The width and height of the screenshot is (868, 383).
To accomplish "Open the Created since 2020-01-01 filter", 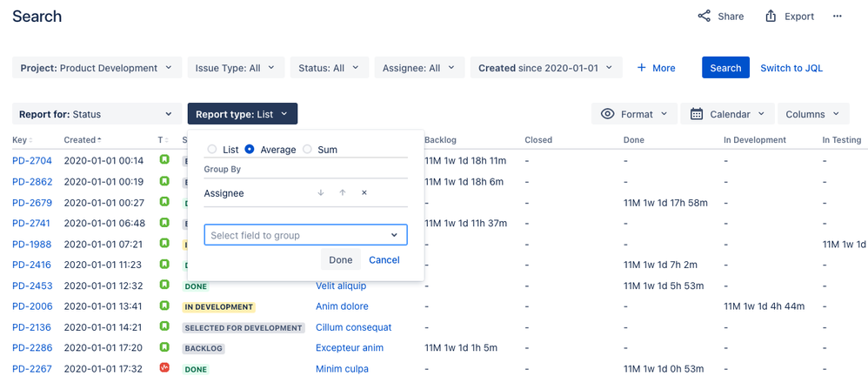I will tap(546, 68).
